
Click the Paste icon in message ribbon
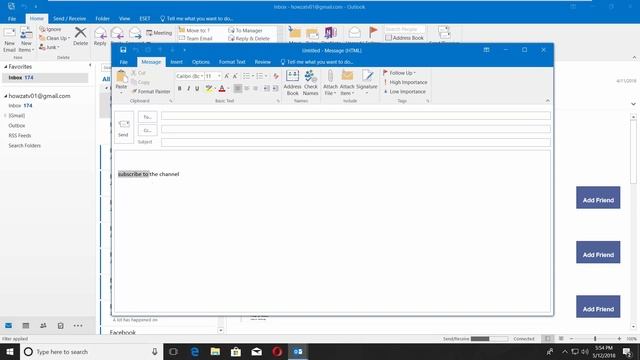(121, 76)
